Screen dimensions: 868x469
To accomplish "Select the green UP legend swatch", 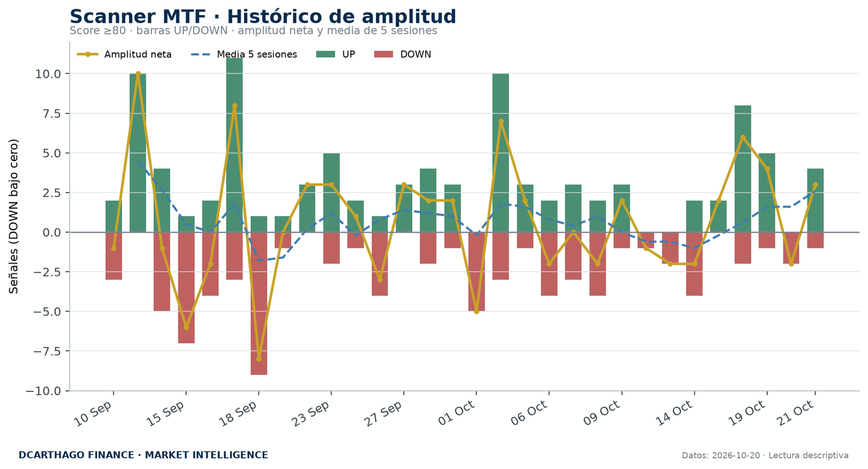I will click(326, 54).
